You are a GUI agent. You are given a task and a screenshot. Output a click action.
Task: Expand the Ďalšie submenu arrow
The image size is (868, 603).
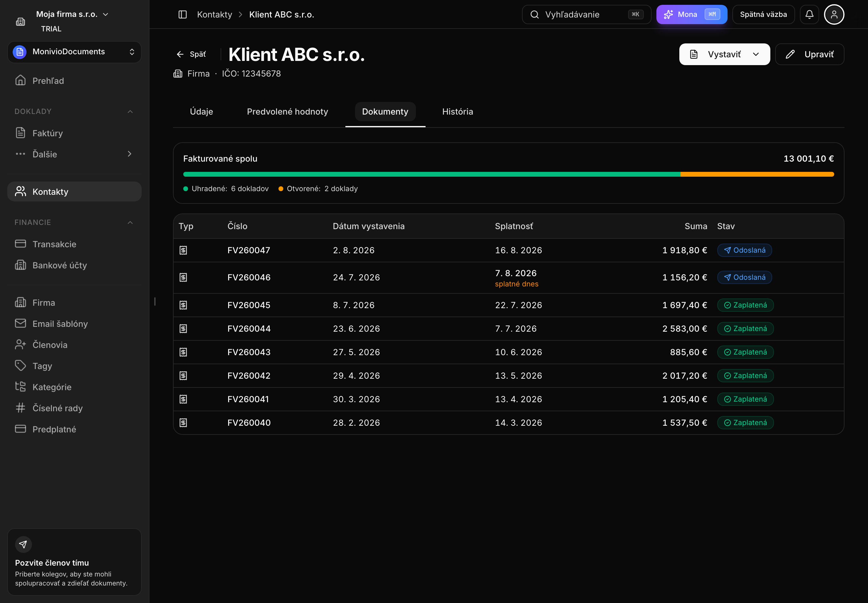130,154
